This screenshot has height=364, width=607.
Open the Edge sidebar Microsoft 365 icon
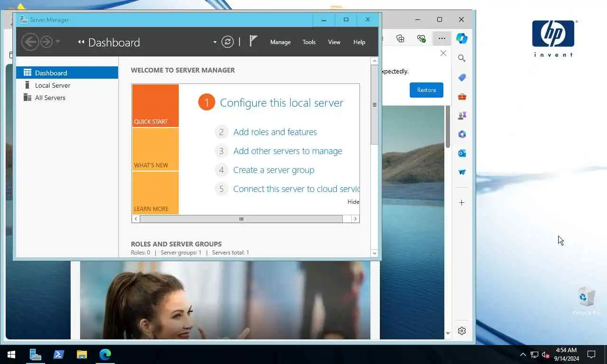462,134
